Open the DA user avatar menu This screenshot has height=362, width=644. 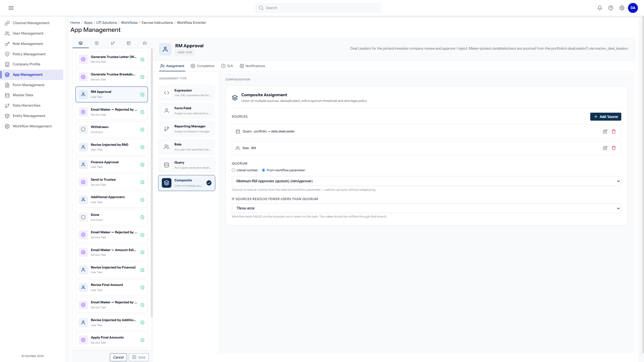tap(633, 8)
